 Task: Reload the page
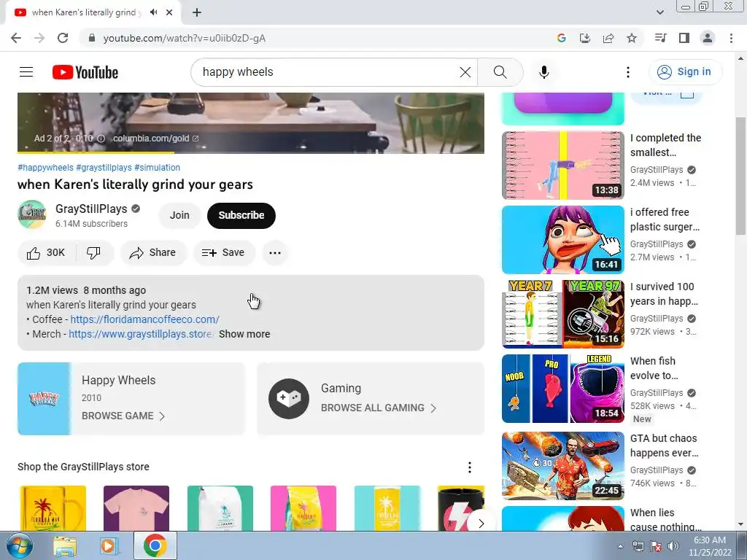(x=63, y=38)
